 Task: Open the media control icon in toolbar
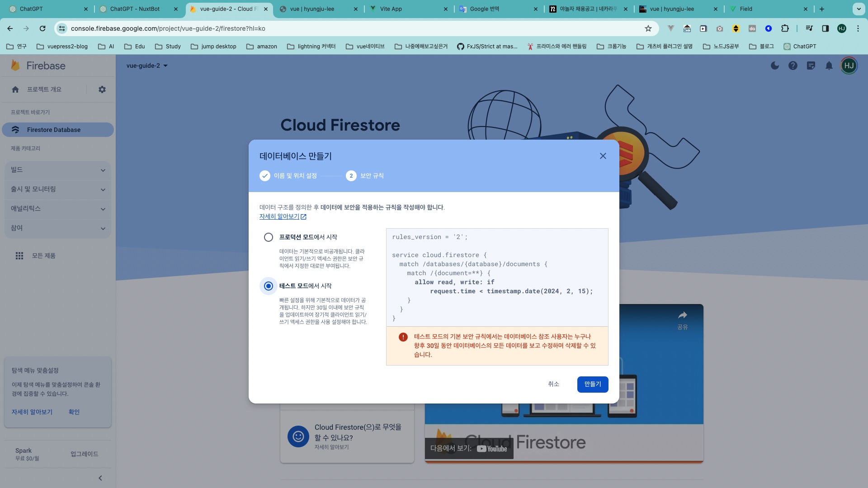tap(809, 28)
